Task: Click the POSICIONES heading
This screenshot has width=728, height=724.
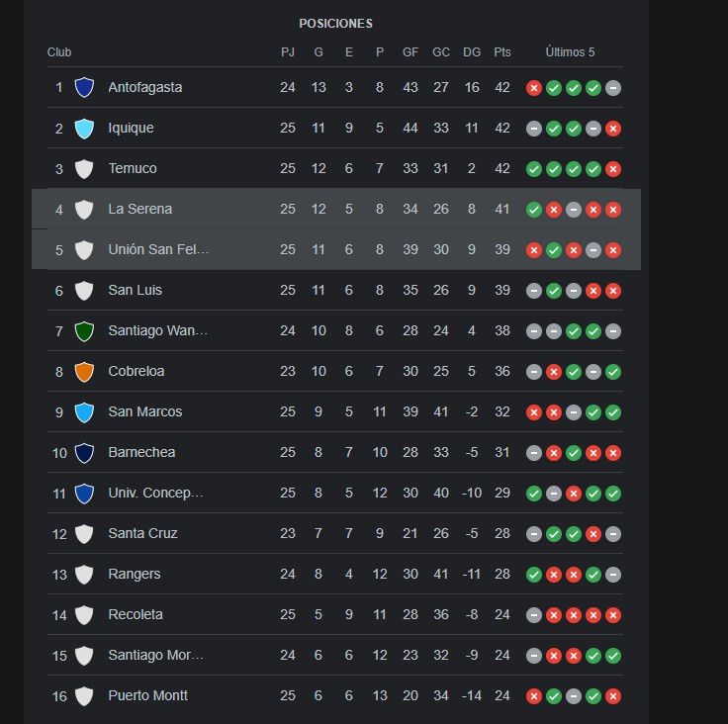Action: 335,23
